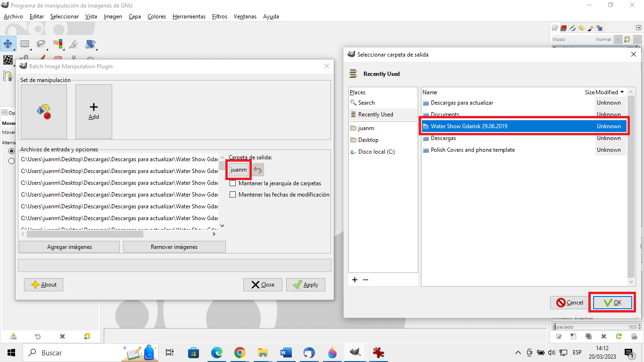Sort file list by Size column
This screenshot has width=644, height=362.
pos(590,92)
